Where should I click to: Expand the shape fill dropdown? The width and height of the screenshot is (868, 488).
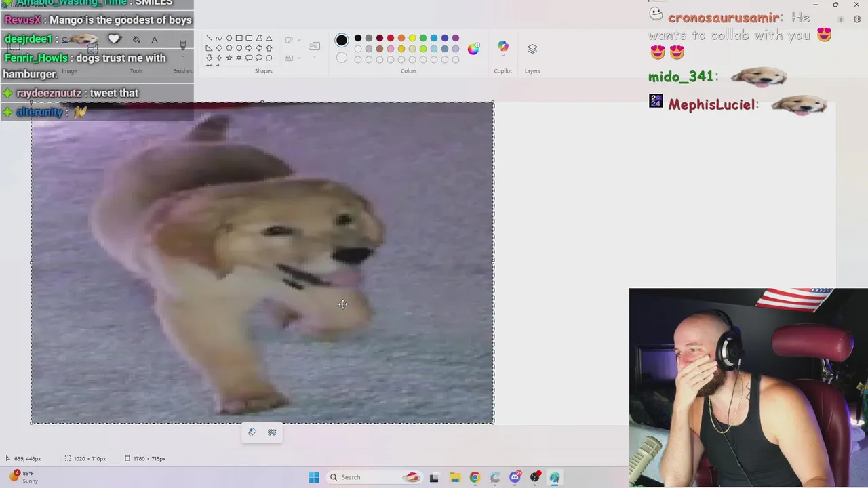tap(299, 58)
